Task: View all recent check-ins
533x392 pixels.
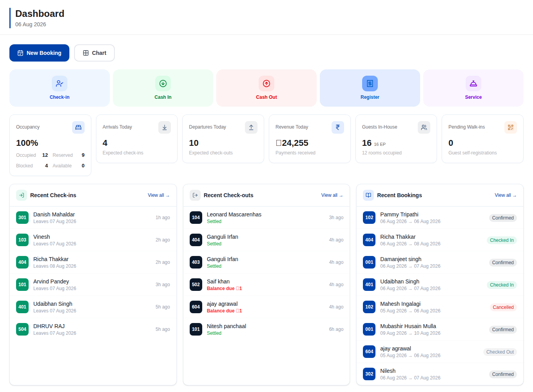Action: point(159,195)
